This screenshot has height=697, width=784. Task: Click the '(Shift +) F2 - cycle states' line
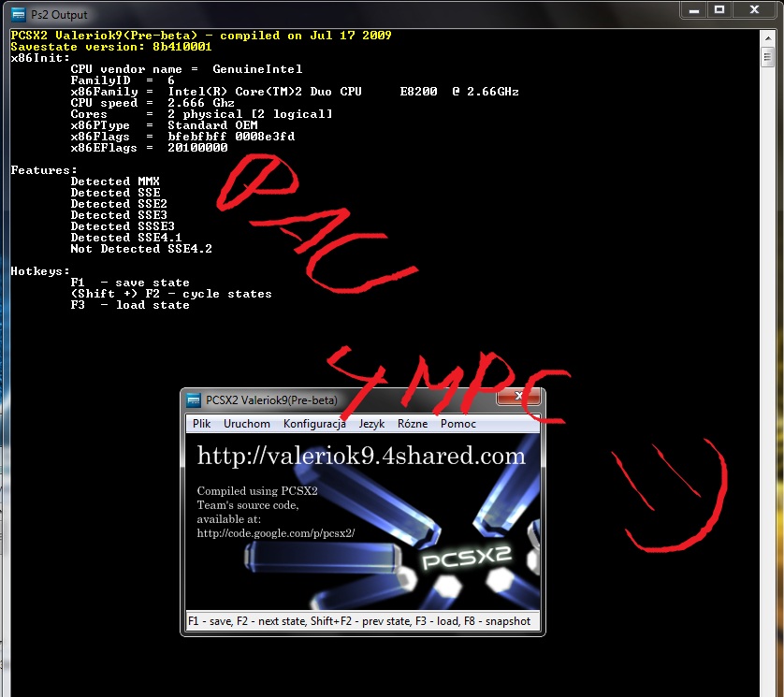click(171, 294)
